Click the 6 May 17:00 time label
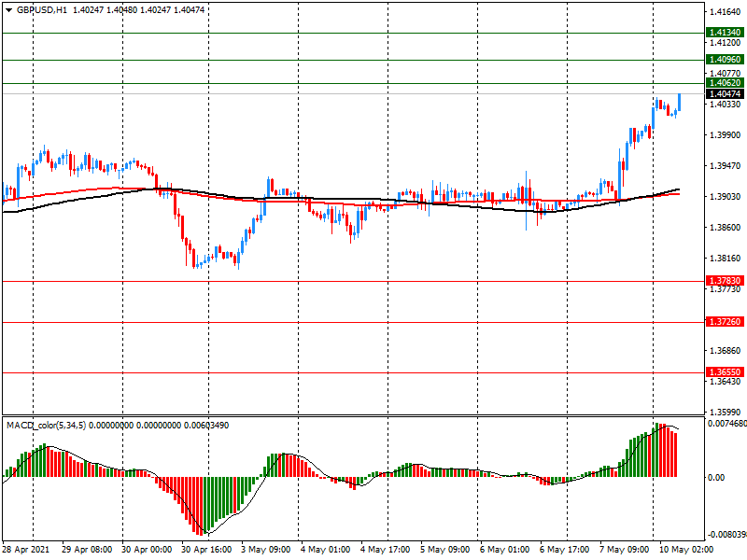Screen dimensions: 747x560 [563, 550]
